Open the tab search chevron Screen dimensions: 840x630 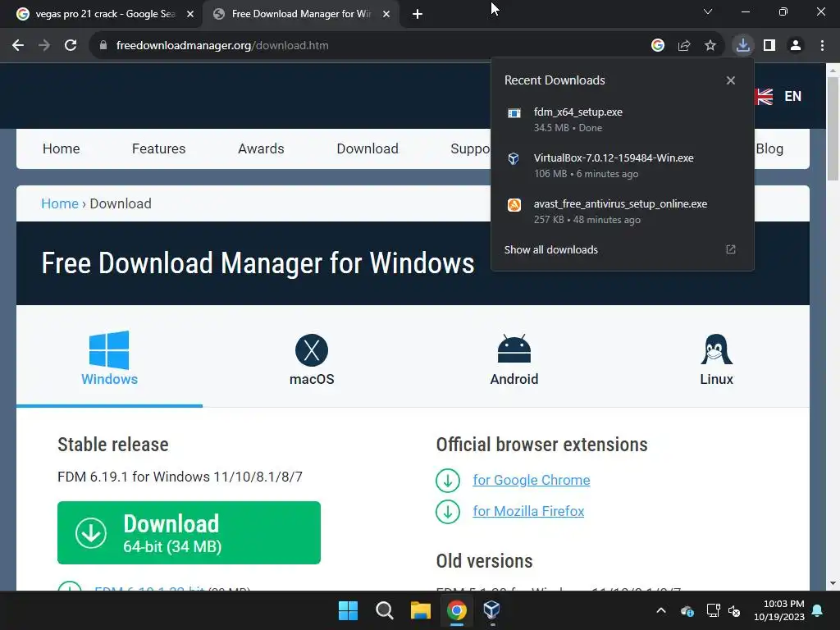pos(708,11)
